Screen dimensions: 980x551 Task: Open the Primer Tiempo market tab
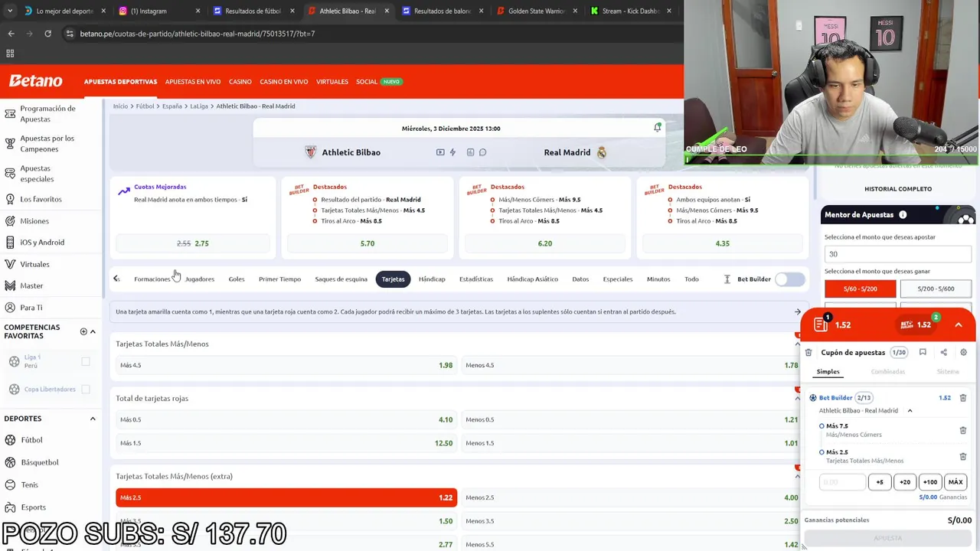[x=279, y=279]
